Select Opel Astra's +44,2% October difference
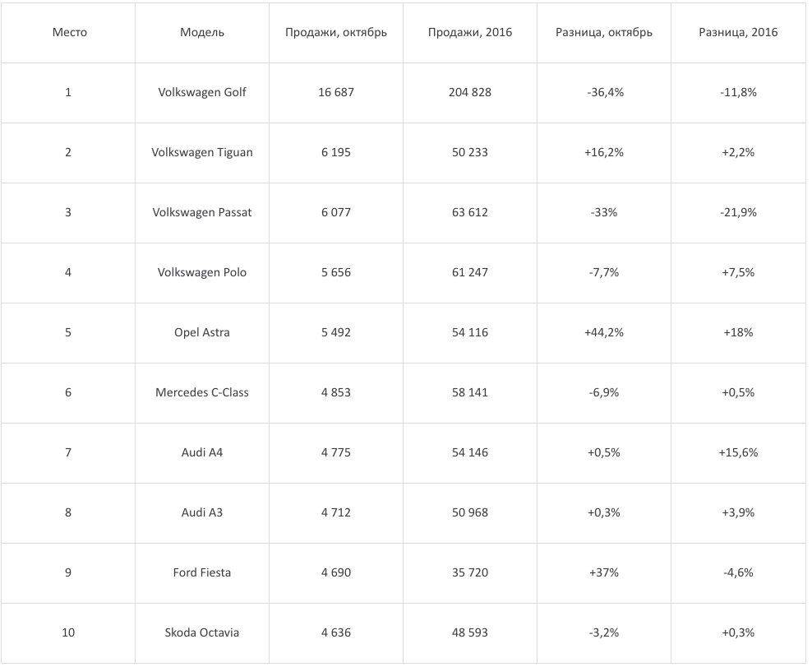 pyautogui.click(x=604, y=332)
